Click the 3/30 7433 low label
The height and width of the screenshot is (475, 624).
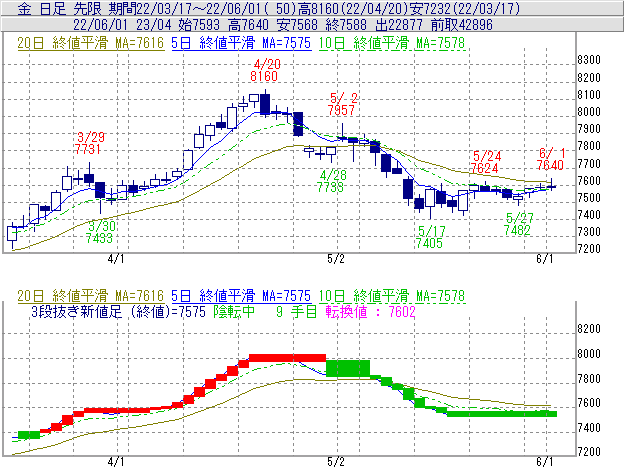(100, 232)
